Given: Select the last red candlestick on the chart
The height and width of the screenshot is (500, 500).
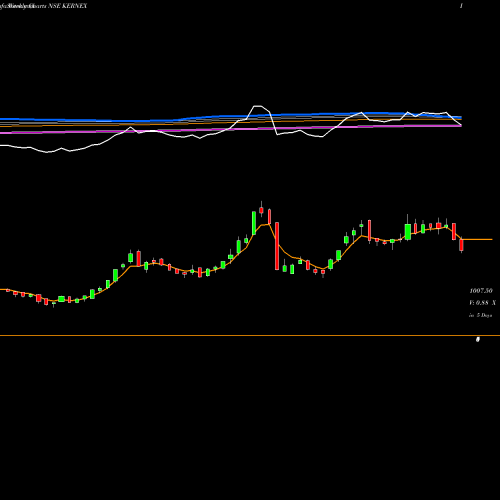Looking at the screenshot, I should click(461, 245).
